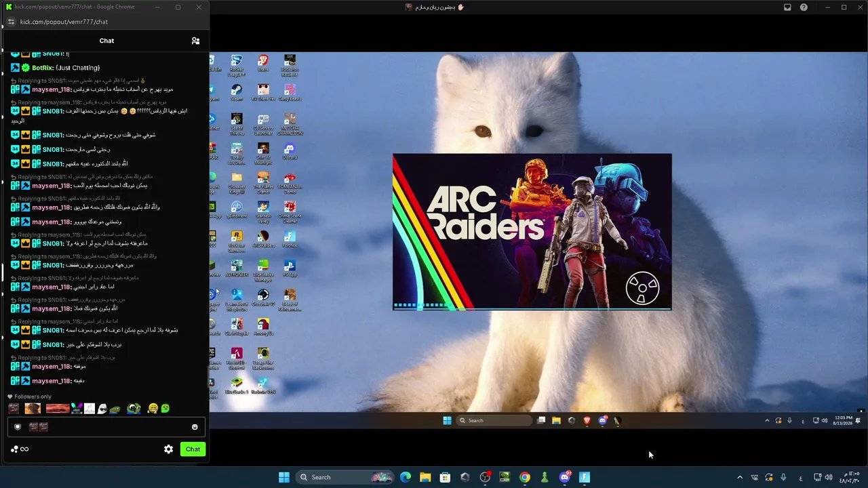The width and height of the screenshot is (868, 488).
Task: Open Start menu in the streamed desktop taskbar
Action: [x=447, y=420]
